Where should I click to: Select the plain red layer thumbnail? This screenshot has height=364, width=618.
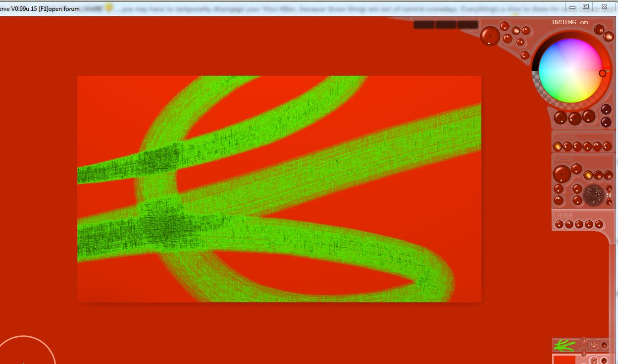pos(565,360)
